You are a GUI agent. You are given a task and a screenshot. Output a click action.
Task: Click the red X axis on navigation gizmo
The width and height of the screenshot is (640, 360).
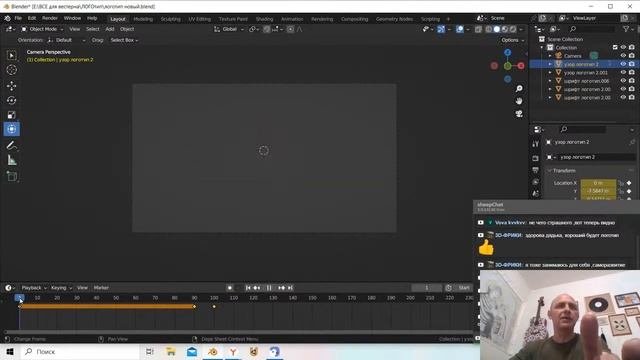coord(521,66)
